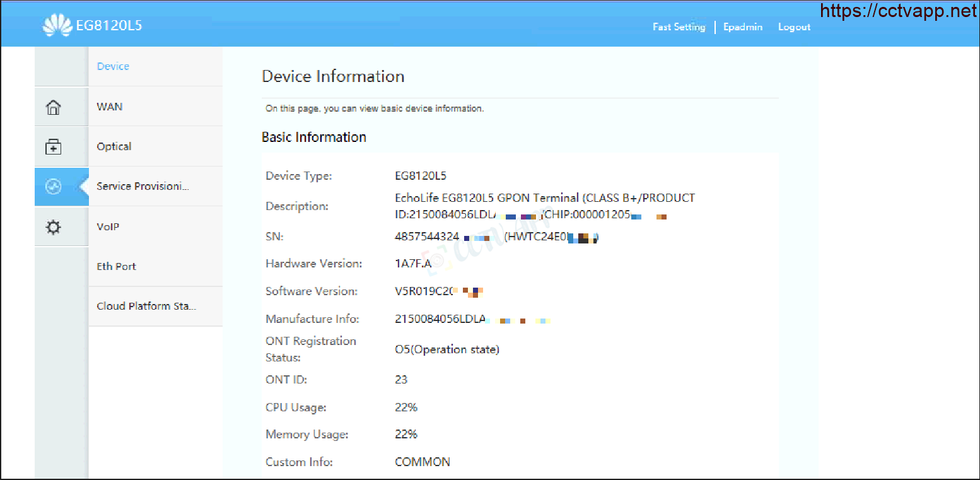Open Cloud Platform Status page

[x=146, y=306]
